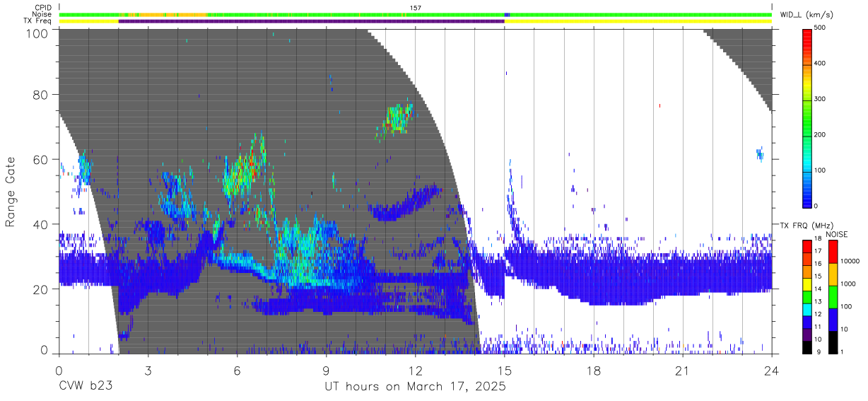Click the NOISE legend title
Screen dimensions: 868x401
pyautogui.click(x=836, y=234)
